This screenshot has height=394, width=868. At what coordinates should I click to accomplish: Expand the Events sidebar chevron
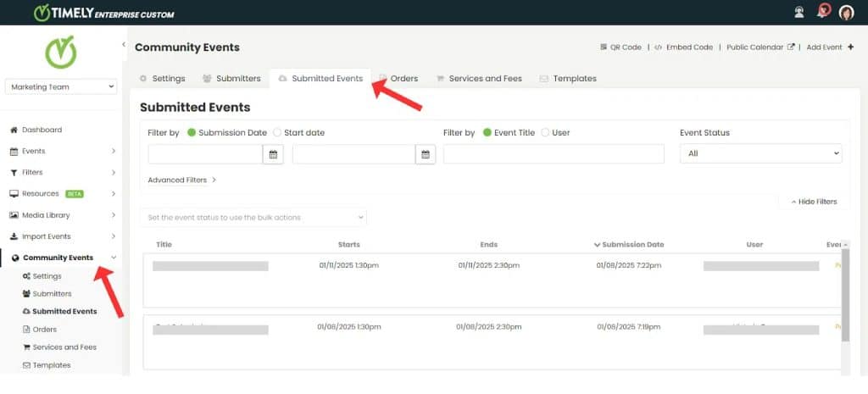pos(113,151)
